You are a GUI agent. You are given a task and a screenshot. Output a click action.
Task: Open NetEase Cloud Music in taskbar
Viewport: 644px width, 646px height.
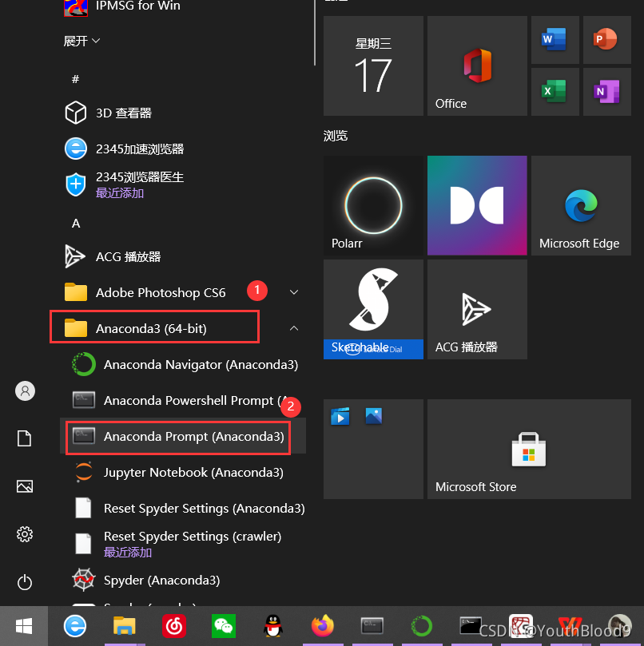tap(174, 626)
